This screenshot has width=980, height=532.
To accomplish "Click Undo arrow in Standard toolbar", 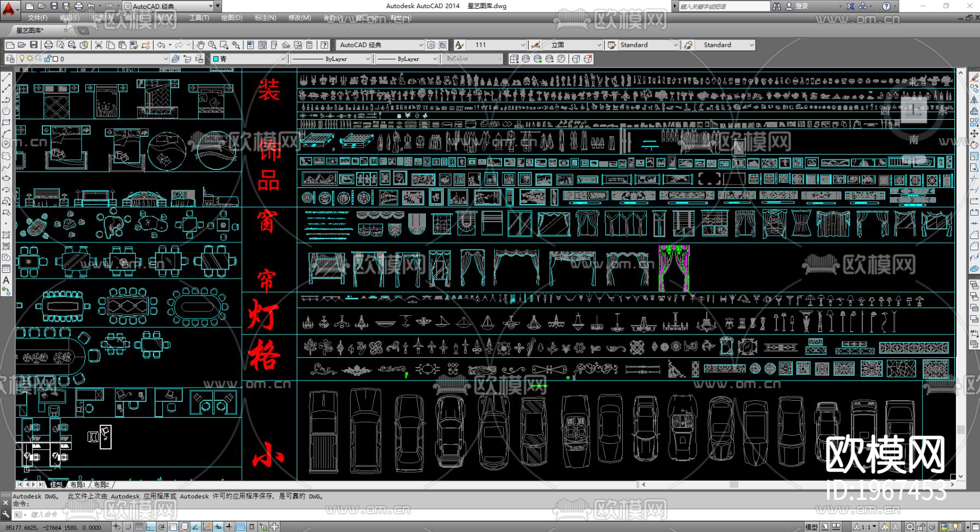I will pos(161,45).
